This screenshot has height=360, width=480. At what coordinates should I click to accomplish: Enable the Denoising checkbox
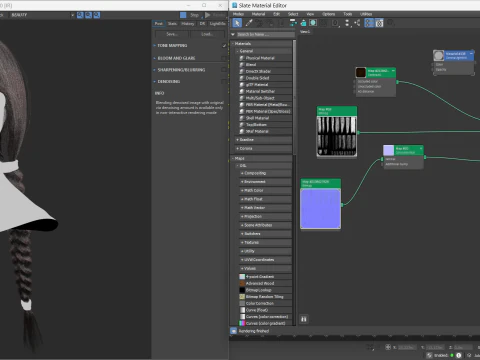click(224, 81)
